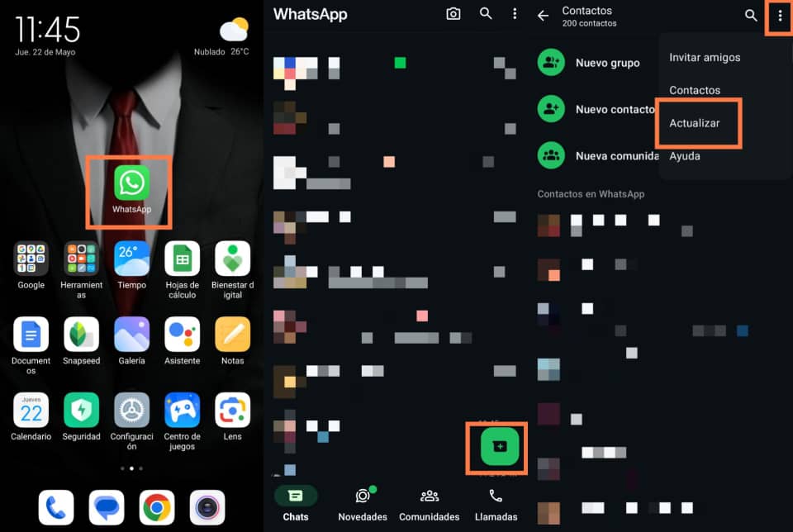
Task: Tap the search icon in WhatsApp chats header
Action: [486, 14]
